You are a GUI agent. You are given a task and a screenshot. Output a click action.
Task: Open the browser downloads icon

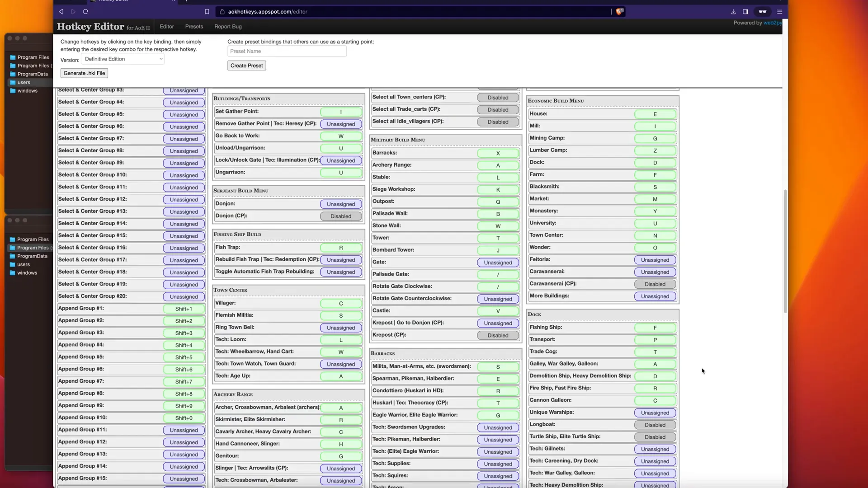(733, 12)
